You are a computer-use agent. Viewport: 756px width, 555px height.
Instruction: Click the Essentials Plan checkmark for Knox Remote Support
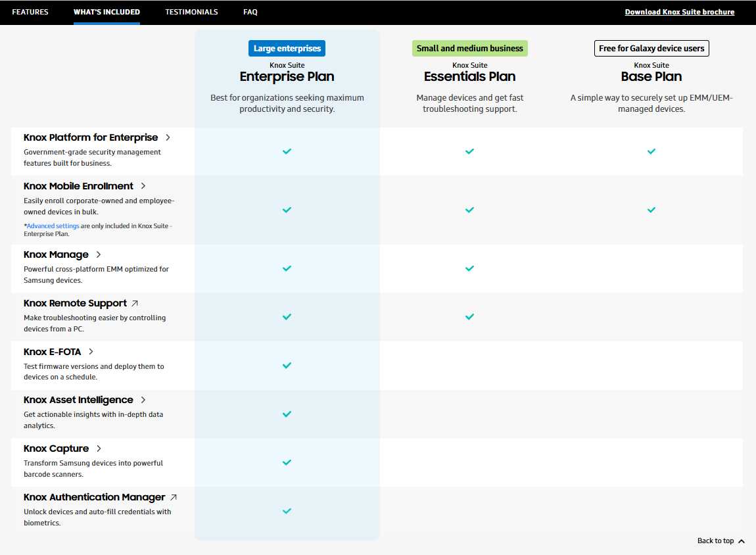click(x=469, y=317)
